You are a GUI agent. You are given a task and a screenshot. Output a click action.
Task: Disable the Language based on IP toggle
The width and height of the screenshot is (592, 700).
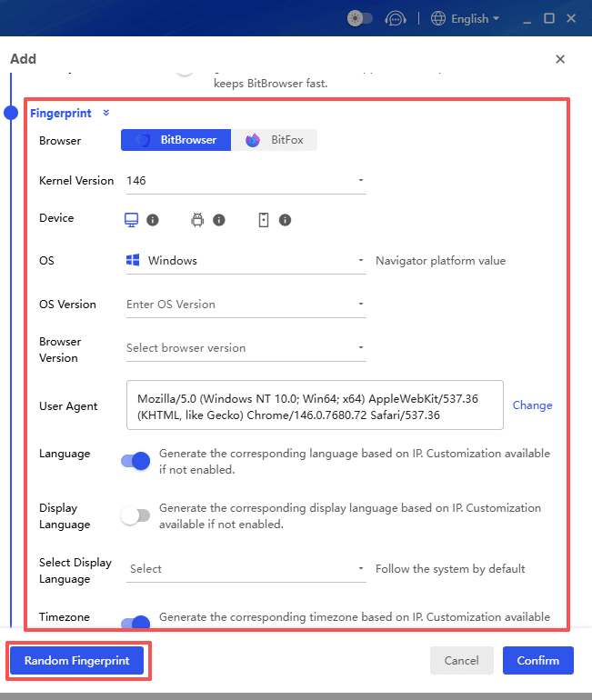pyautogui.click(x=135, y=461)
